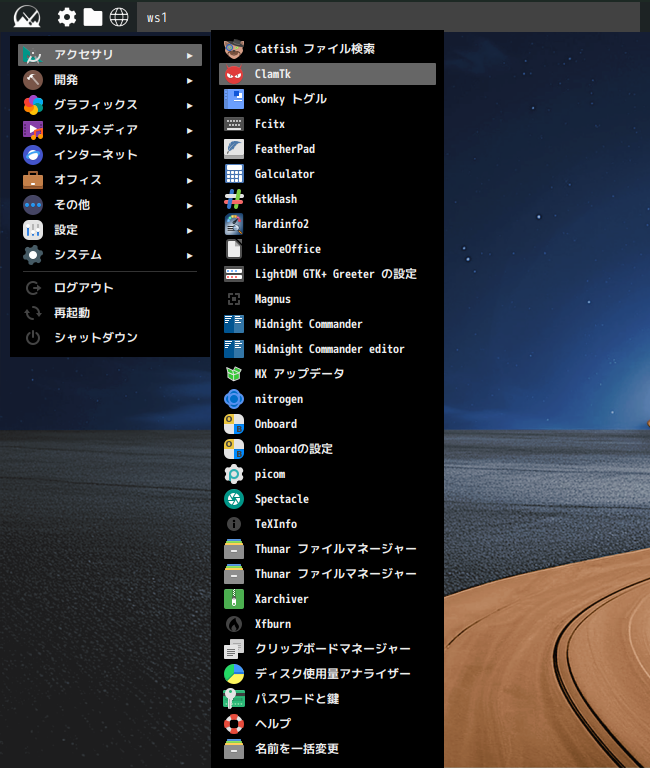Choose ログアウト text entry

[x=84, y=288]
